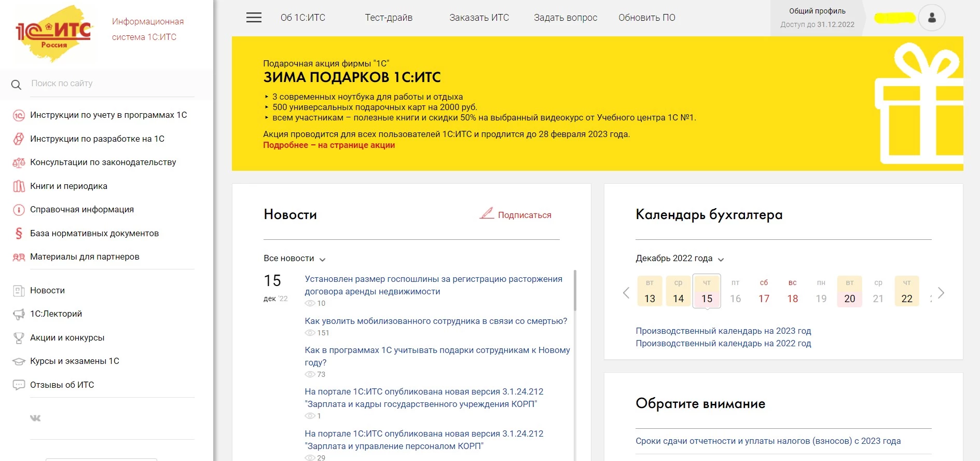The image size is (980, 461).
Task: Expand the Все новости filter dropdown
Action: pyautogui.click(x=295, y=259)
